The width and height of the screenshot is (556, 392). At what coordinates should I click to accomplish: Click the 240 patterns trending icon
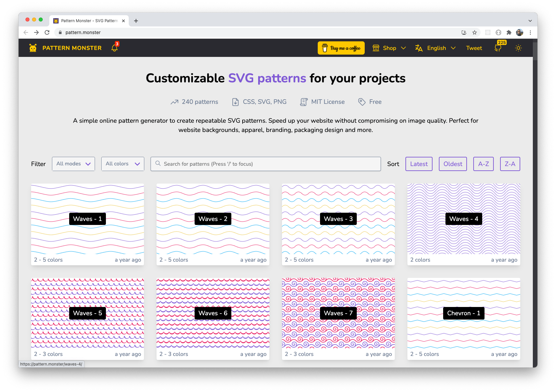point(174,102)
